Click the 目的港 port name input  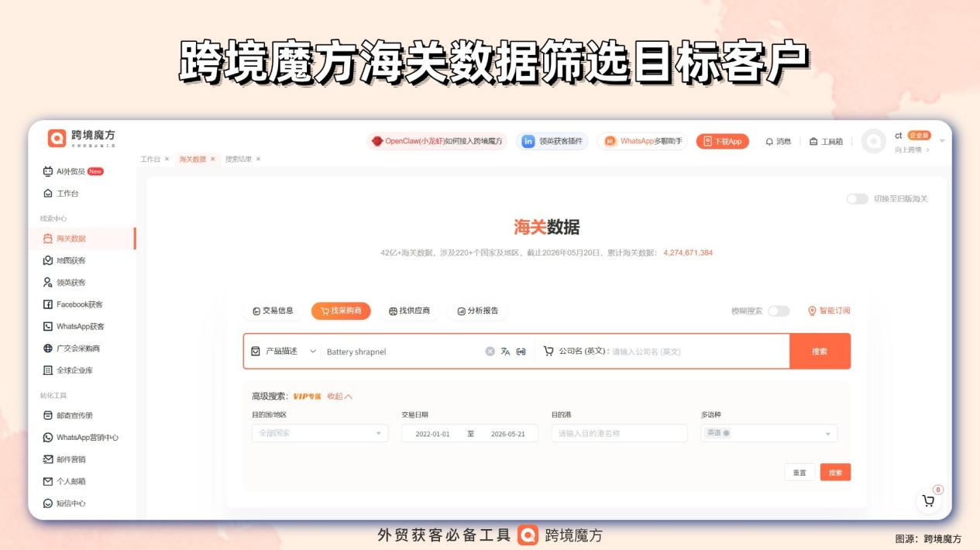pyautogui.click(x=620, y=433)
